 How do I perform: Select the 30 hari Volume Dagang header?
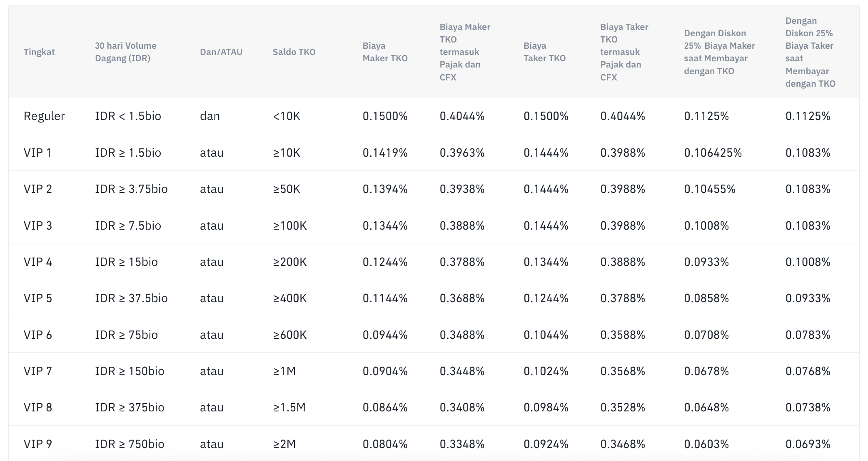pyautogui.click(x=126, y=52)
